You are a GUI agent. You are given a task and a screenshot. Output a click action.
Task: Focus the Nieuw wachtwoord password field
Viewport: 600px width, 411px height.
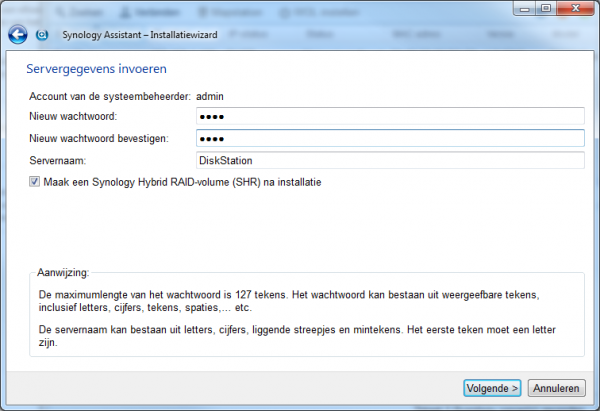coord(389,117)
